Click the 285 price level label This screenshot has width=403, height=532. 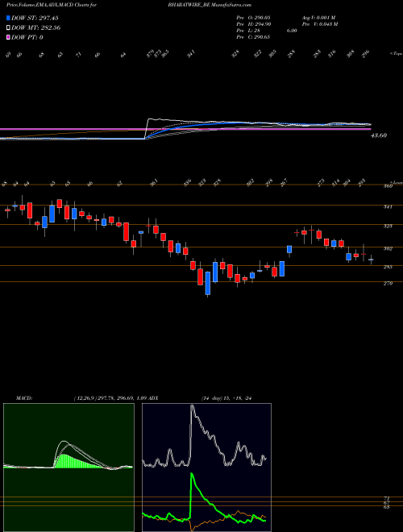coord(388,267)
